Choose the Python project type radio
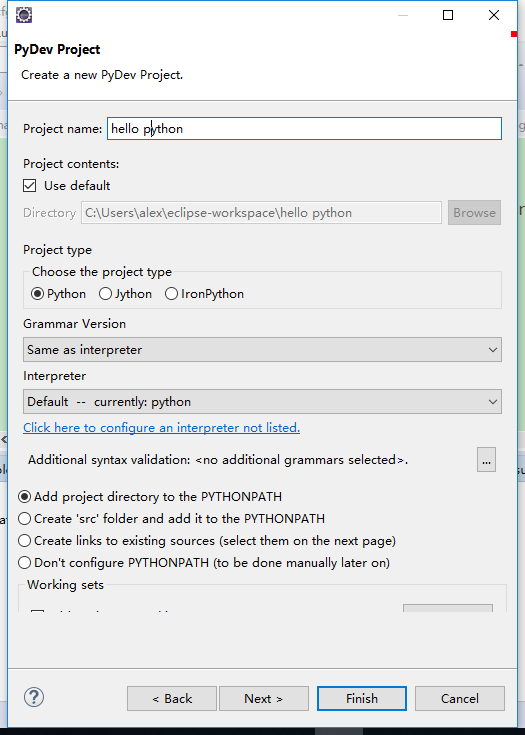Image resolution: width=525 pixels, height=735 pixels. point(37,294)
